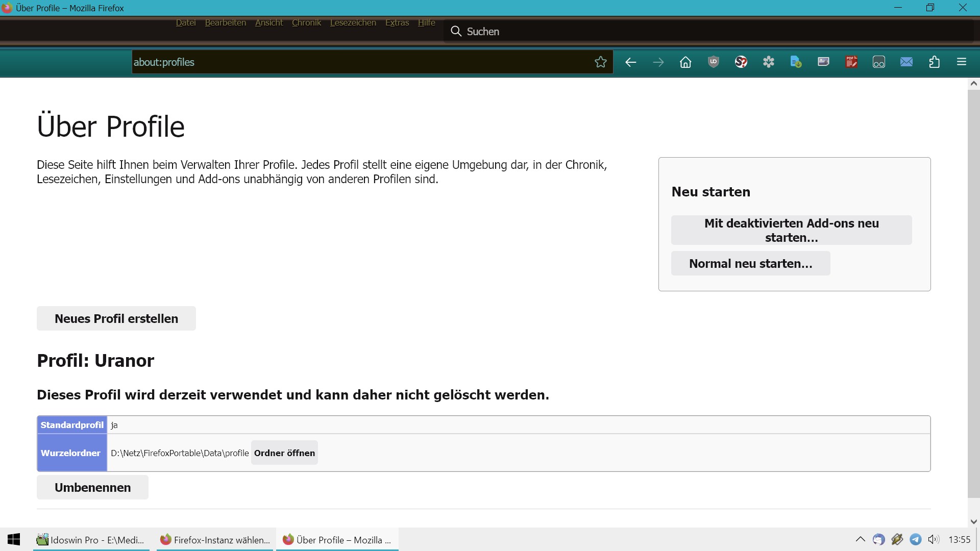Show hidden system tray icons
The image size is (980, 551).
[x=860, y=539]
